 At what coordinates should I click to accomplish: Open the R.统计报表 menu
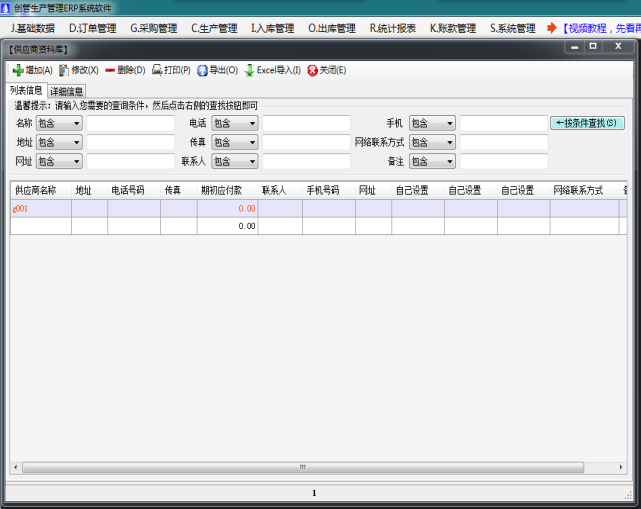[392, 28]
